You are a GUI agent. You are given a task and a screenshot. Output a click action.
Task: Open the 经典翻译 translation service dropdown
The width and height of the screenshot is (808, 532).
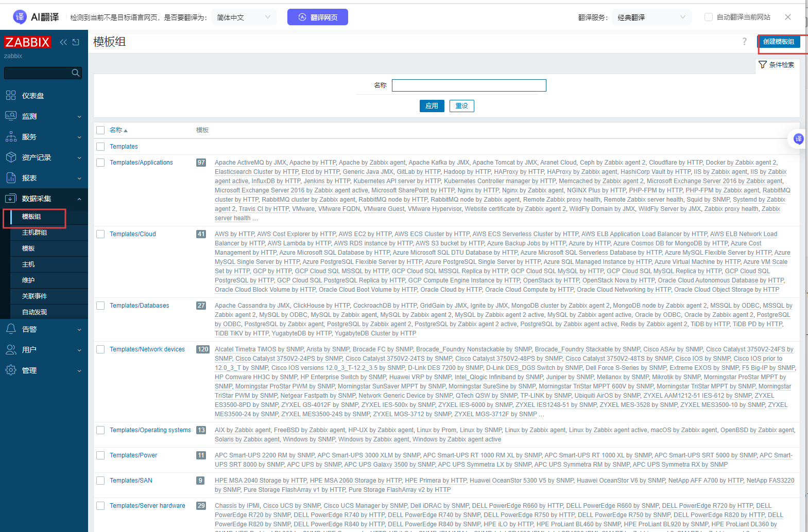652,17
